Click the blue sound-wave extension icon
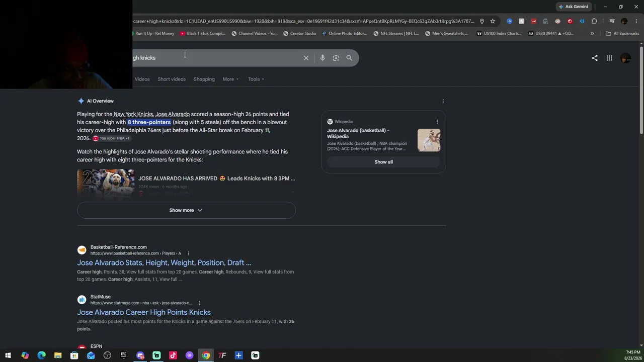 click(582, 21)
